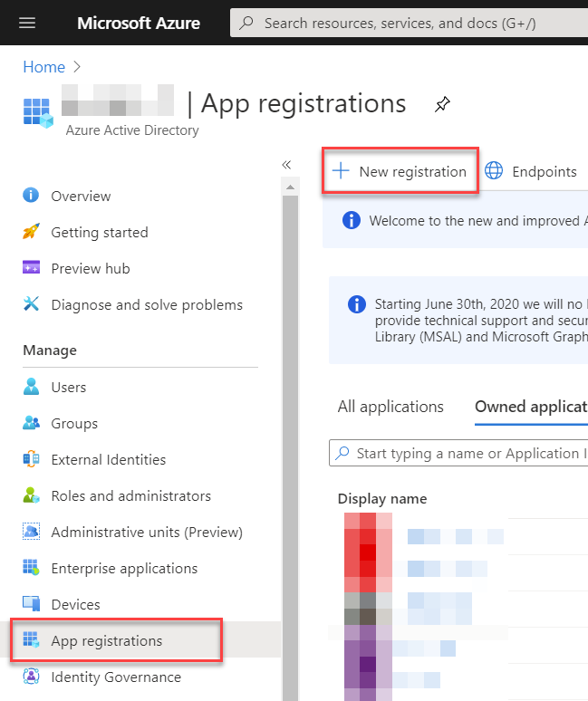588x701 pixels.
Task: Click the sidebar vertical scrollbar track
Action: pos(290,447)
